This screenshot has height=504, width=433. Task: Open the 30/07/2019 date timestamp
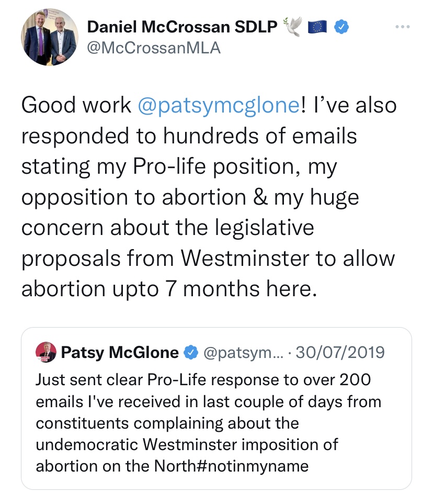coord(340,353)
